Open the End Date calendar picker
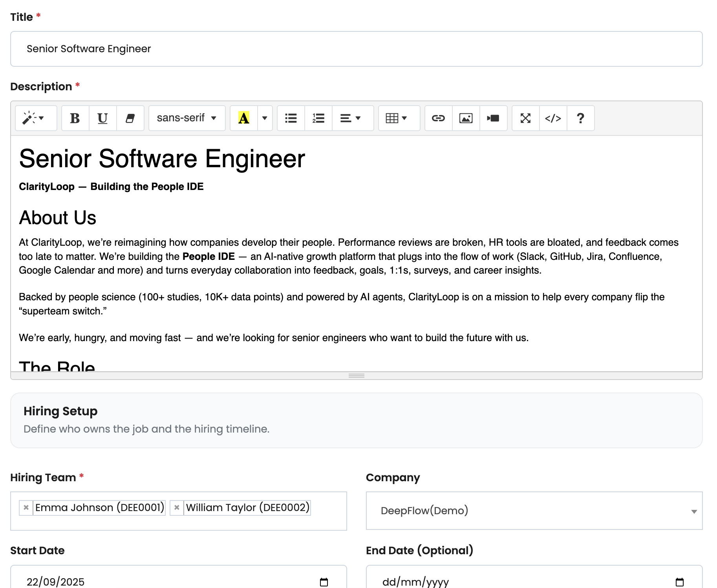The image size is (717, 588). (x=680, y=582)
